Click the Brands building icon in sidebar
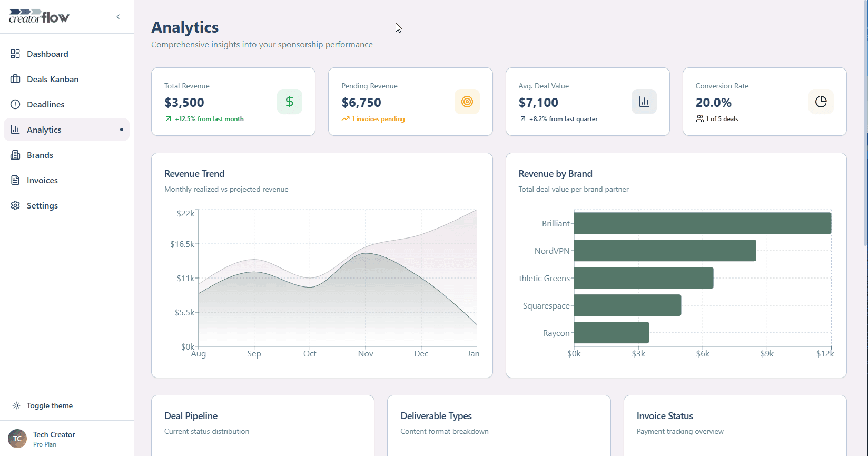Viewport: 868px width, 456px height. [15, 155]
